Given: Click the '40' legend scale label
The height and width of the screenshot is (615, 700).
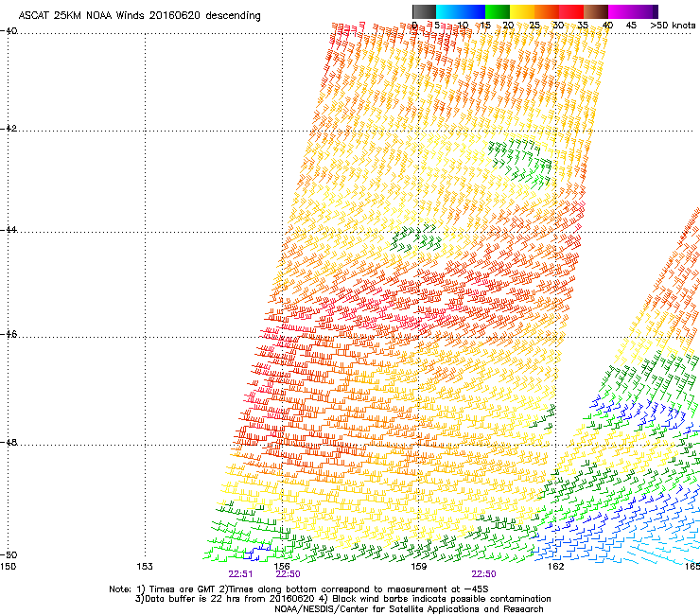Looking at the screenshot, I should point(607,26).
